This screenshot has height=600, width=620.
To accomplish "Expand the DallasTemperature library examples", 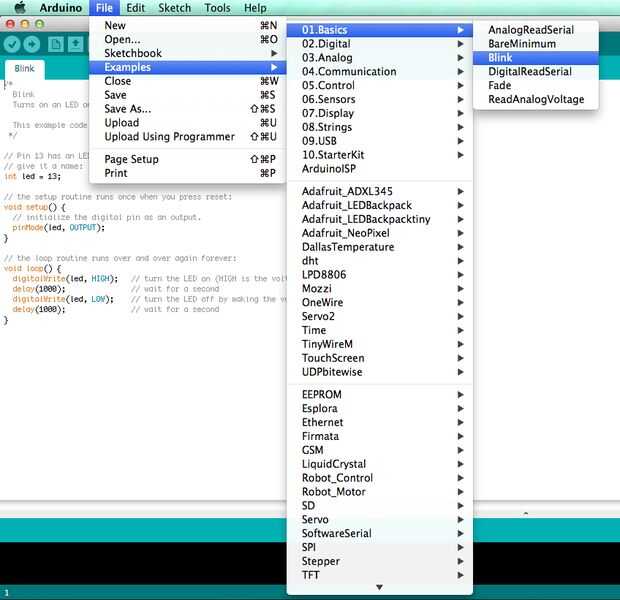I will coord(379,247).
